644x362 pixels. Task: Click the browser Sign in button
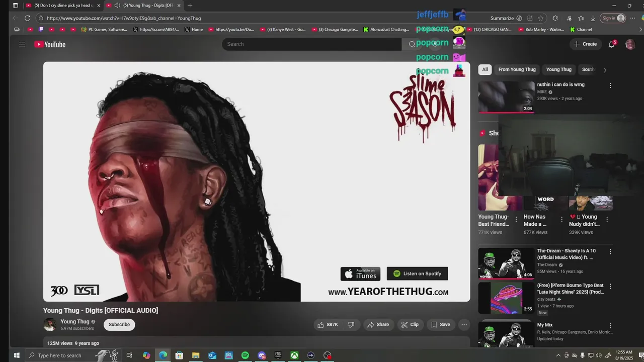pos(613,18)
